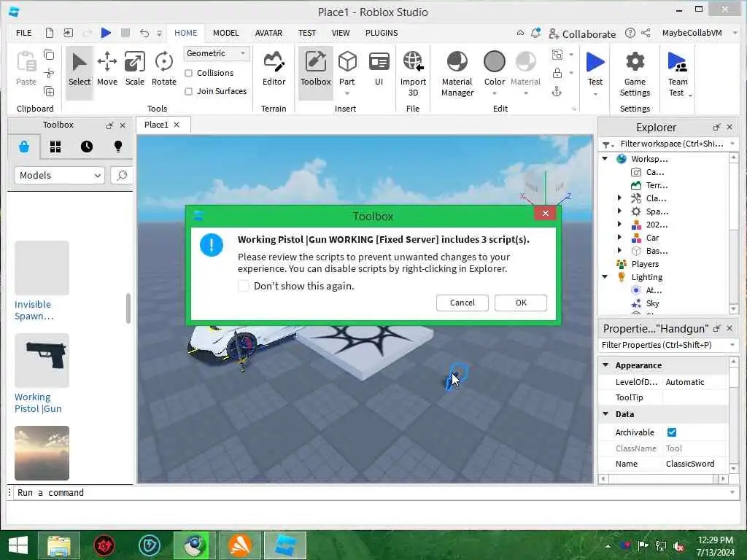Collapse the Lighting tree node
The height and width of the screenshot is (560, 747).
click(x=605, y=276)
